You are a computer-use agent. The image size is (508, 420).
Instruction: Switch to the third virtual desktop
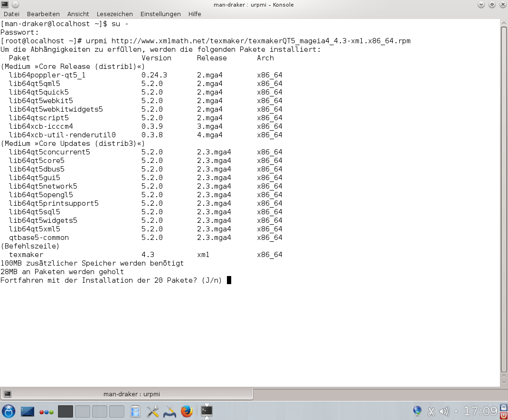pos(99,411)
